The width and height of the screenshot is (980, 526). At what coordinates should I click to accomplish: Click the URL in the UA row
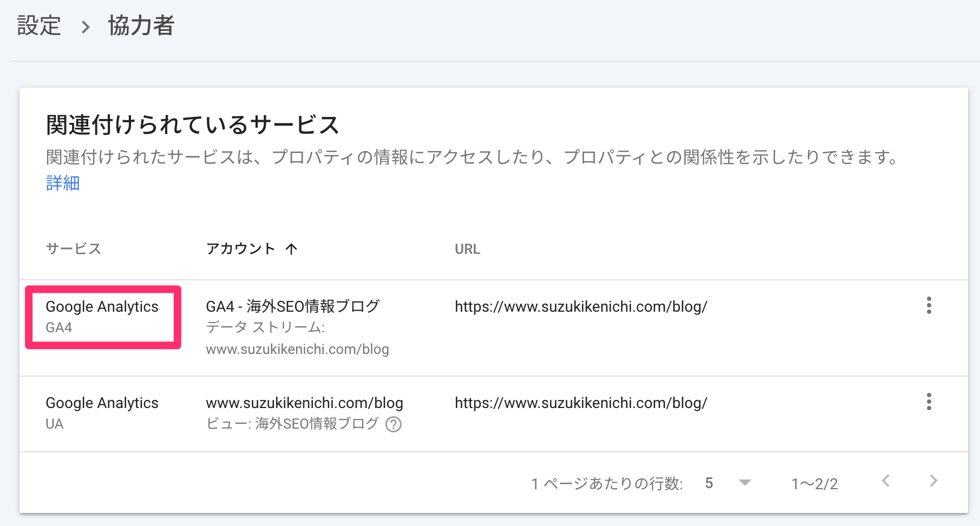pyautogui.click(x=581, y=403)
